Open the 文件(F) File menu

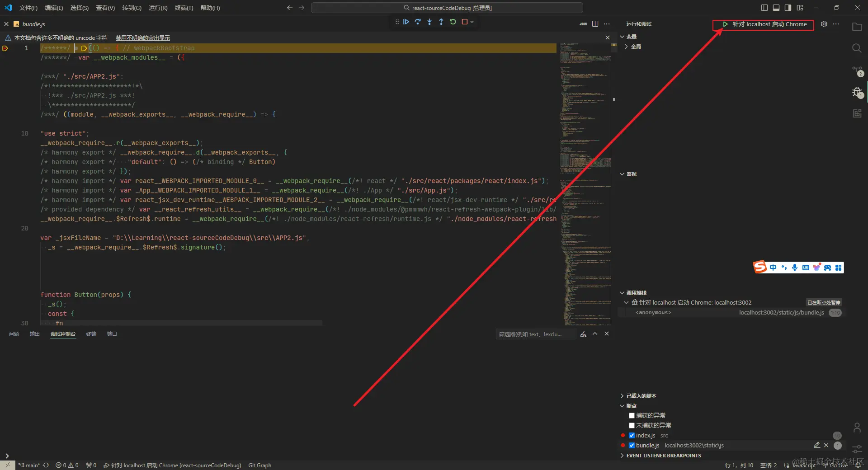tap(28, 8)
